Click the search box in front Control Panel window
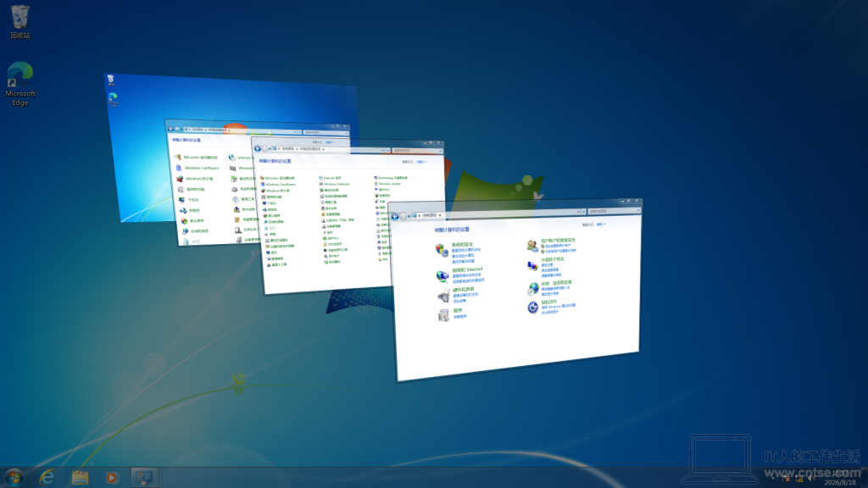Image resolution: width=868 pixels, height=488 pixels. [614, 211]
